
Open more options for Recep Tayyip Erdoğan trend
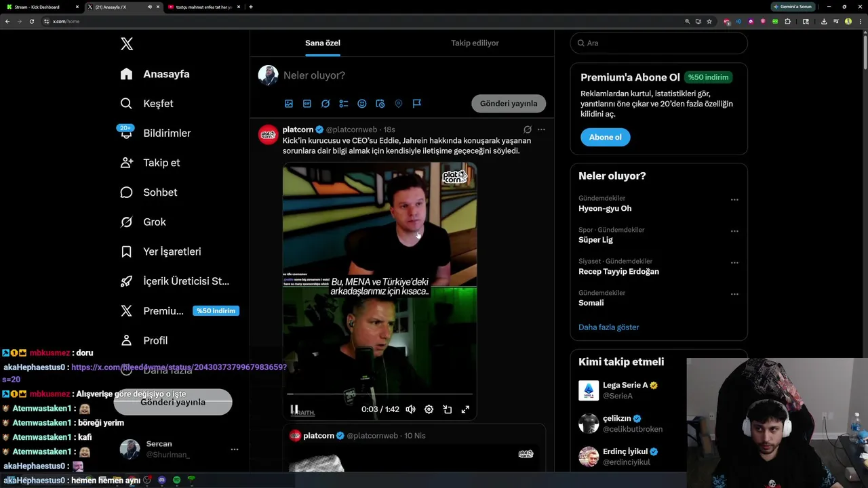point(734,263)
